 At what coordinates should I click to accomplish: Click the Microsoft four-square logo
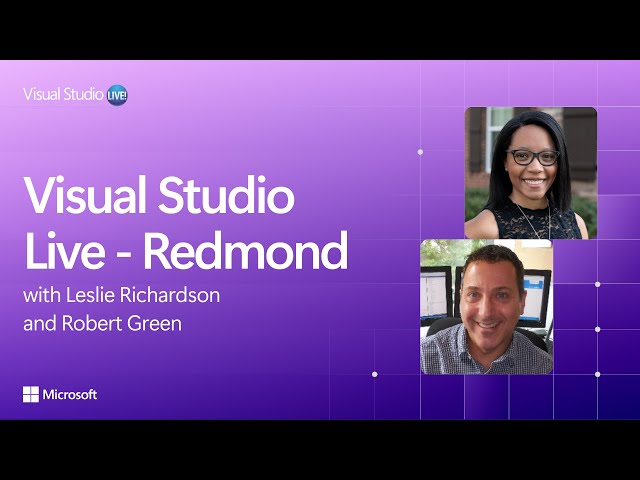31,394
